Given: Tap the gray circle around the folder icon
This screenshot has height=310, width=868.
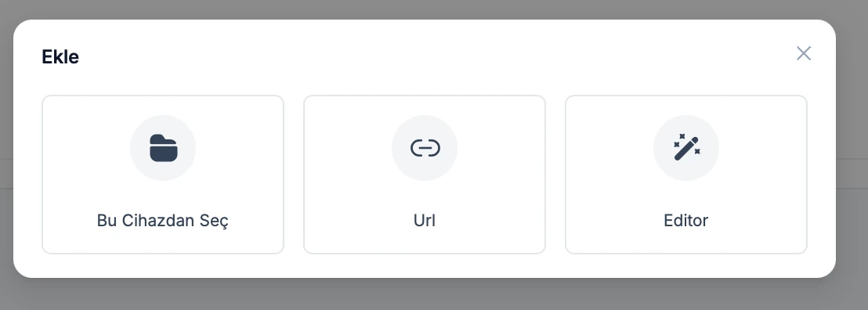Looking at the screenshot, I should [x=163, y=148].
